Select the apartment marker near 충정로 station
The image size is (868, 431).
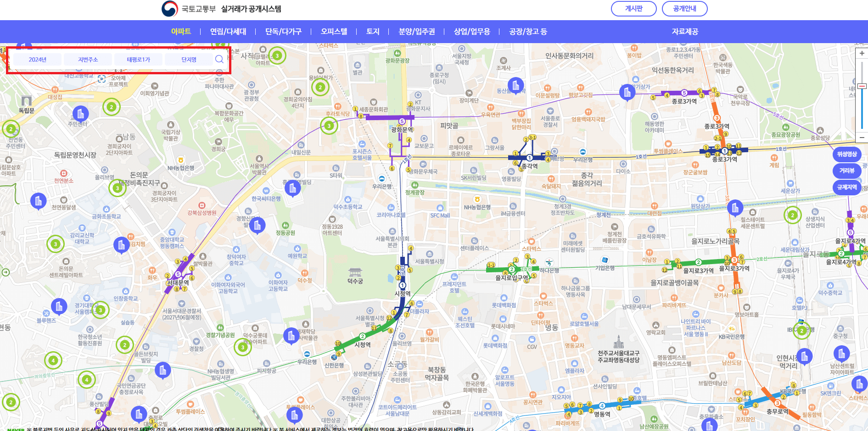[x=139, y=414]
